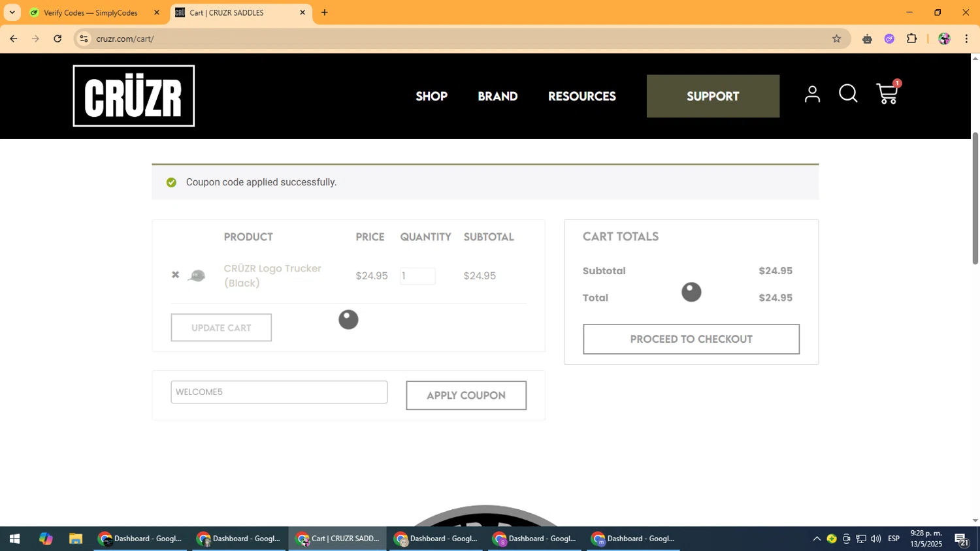Viewport: 980px width, 551px height.
Task: Reload the cart page
Action: pos(57,39)
